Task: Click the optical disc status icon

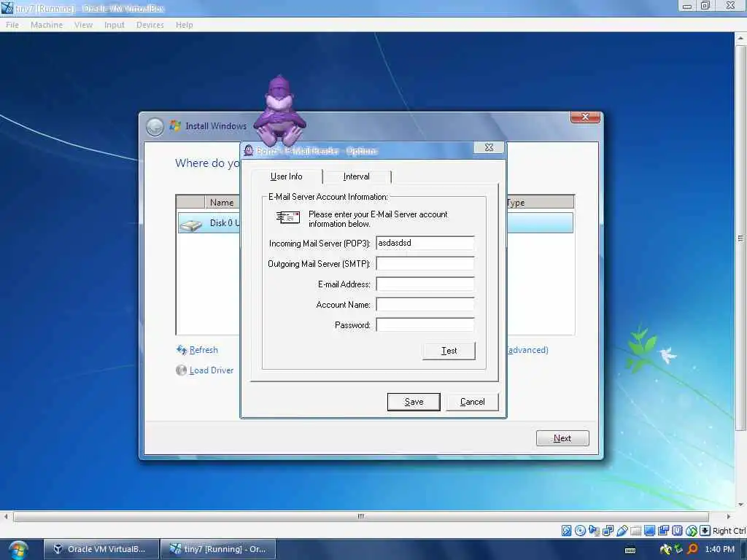Action: 580,531
